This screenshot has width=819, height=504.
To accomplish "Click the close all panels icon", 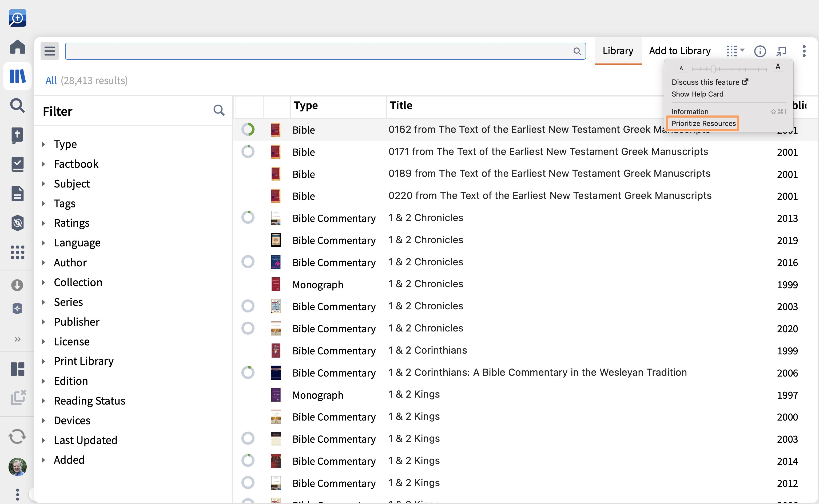I will tap(18, 397).
